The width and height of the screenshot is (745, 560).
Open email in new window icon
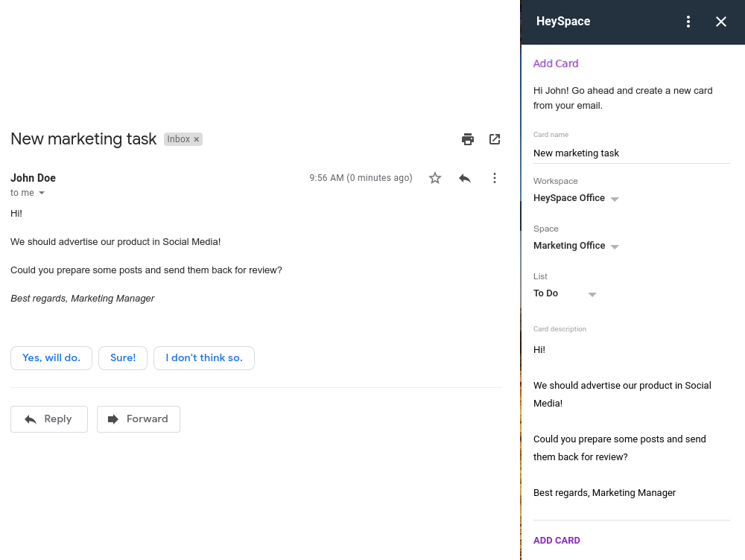click(x=495, y=139)
